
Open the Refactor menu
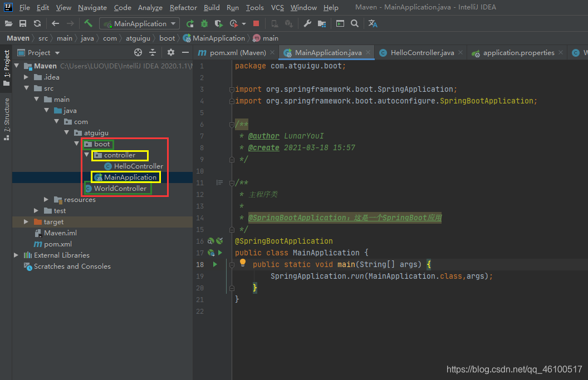tap(183, 7)
